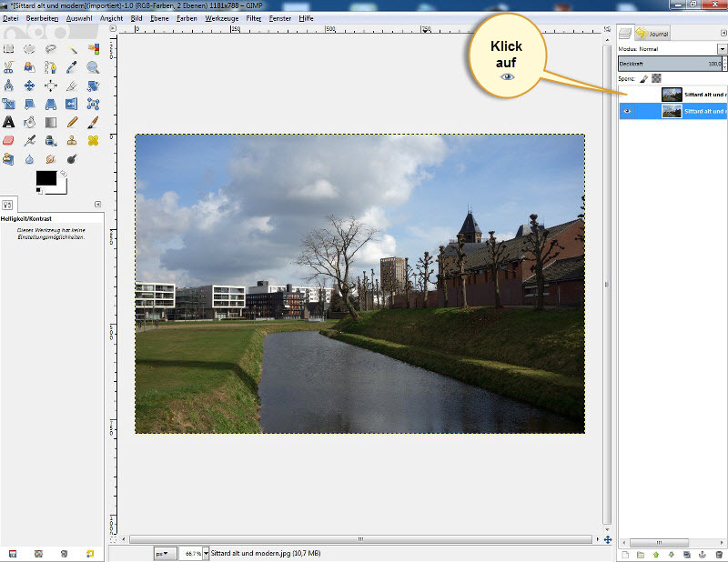Pick the Eraser tool
The height and width of the screenshot is (562, 728).
(9, 141)
